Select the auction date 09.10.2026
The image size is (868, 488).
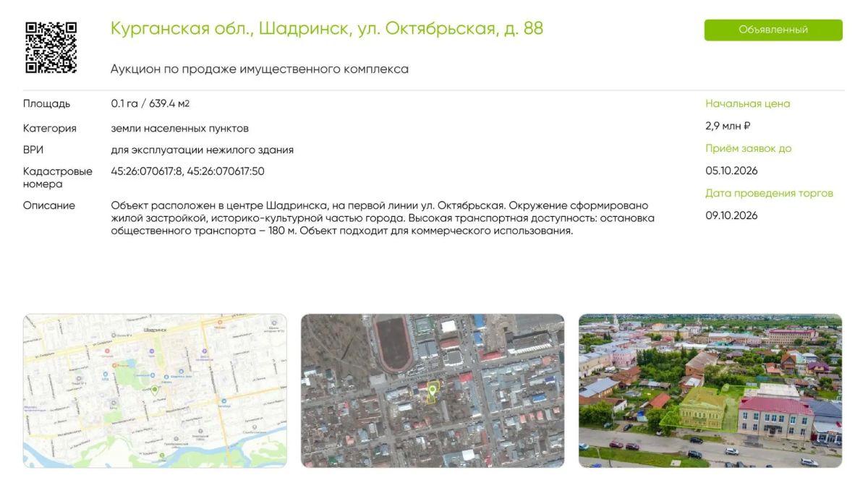click(731, 215)
